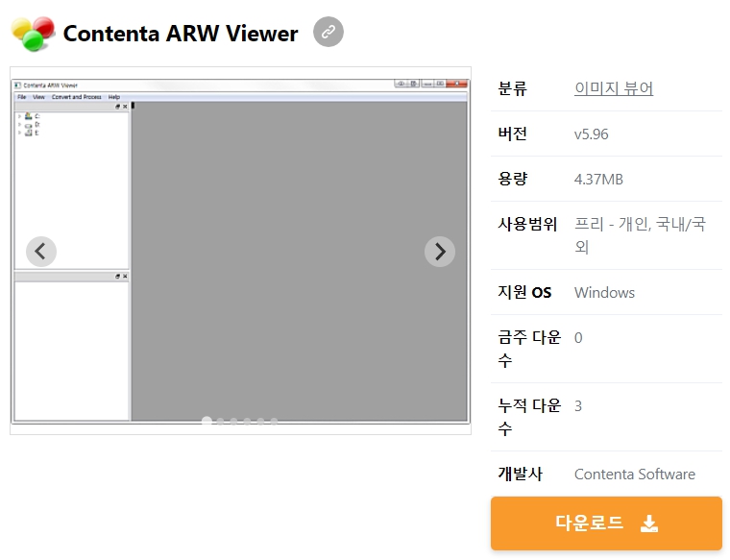730x560 pixels.
Task: Jump to the second carousel dot
Action: click(220, 422)
